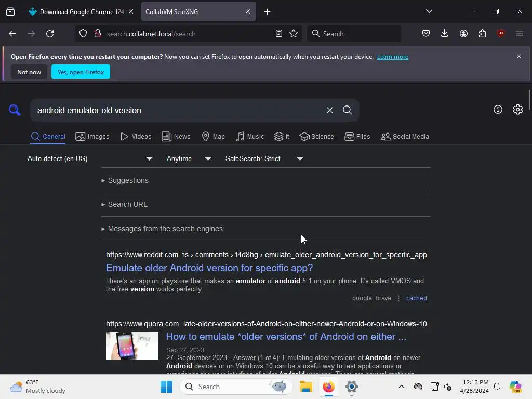This screenshot has width=532, height=399.
Task: Switch to Download Google Chrome tab
Action: click(81, 11)
